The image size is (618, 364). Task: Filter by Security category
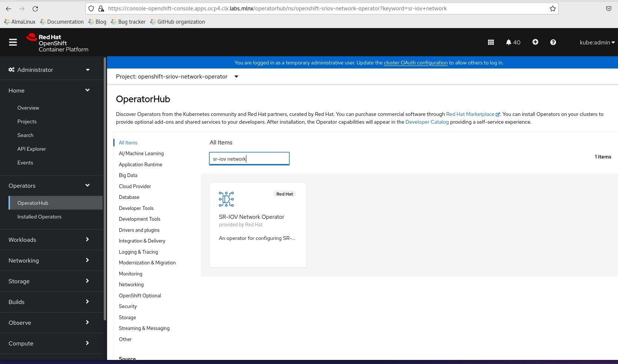[127, 306]
